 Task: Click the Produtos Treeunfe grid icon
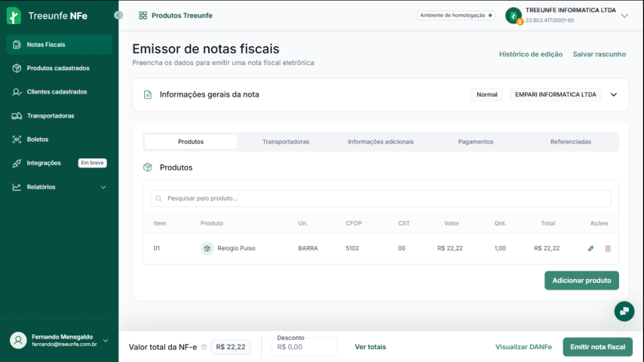143,15
